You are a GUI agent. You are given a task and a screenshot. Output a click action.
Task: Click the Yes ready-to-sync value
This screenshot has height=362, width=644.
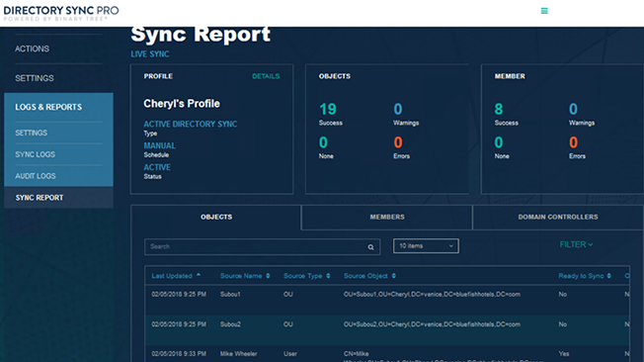coord(564,354)
